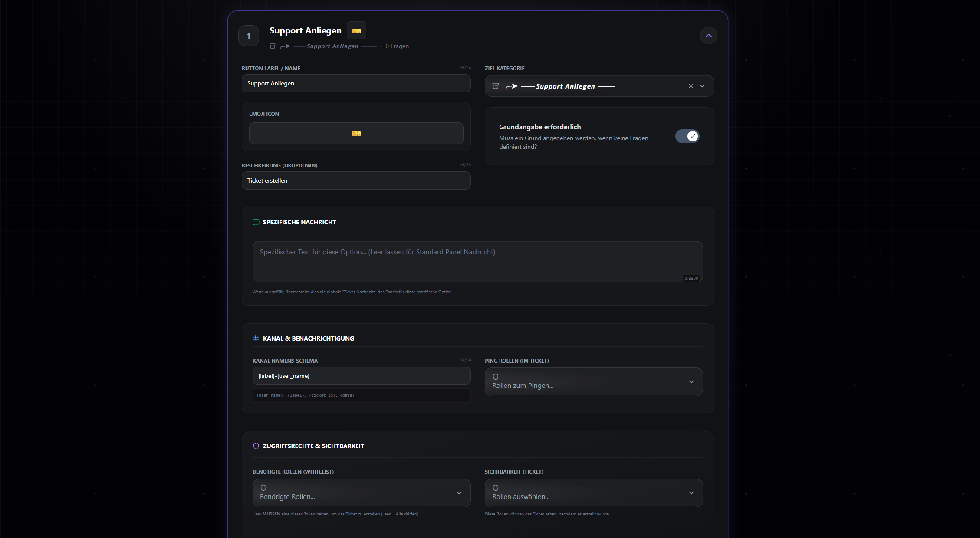The image size is (980, 538).
Task: Expand the Benötigte Rollen whitelist dropdown
Action: click(x=459, y=493)
